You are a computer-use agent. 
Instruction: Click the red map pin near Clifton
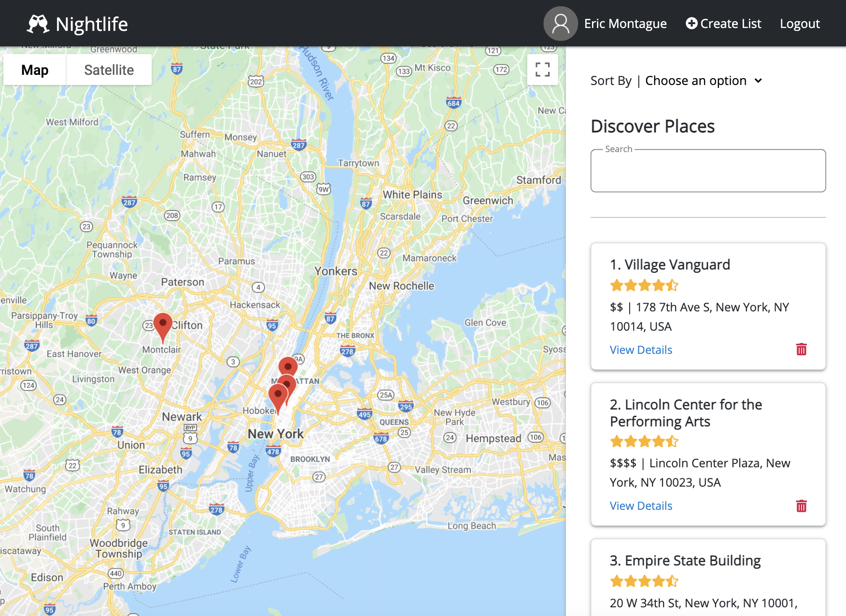pyautogui.click(x=163, y=328)
